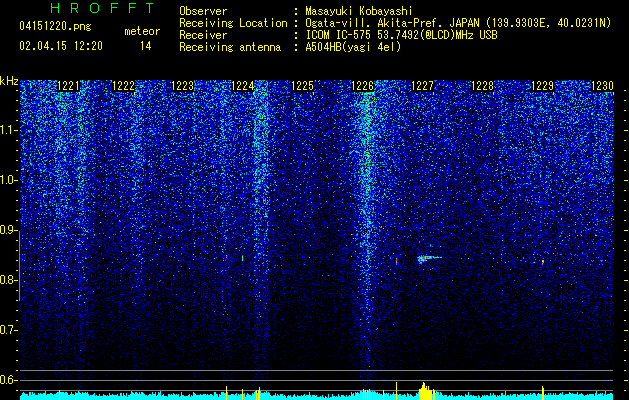Click the meteor count 14
629x400 pixels.
pyautogui.click(x=145, y=46)
